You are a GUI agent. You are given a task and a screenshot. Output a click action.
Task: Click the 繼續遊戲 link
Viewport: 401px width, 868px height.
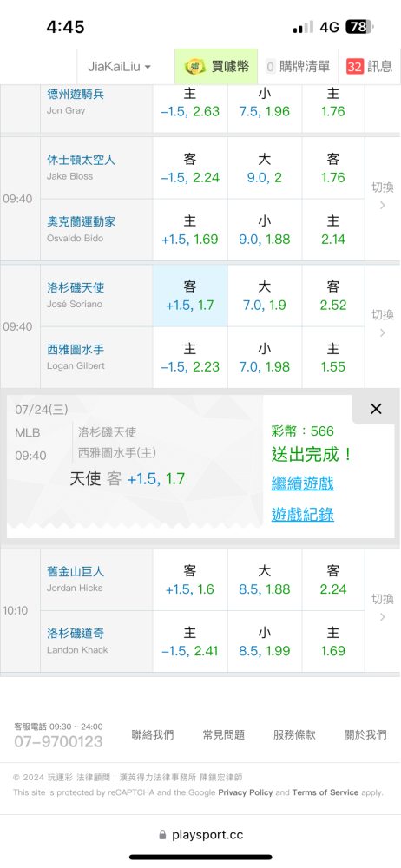point(302,483)
